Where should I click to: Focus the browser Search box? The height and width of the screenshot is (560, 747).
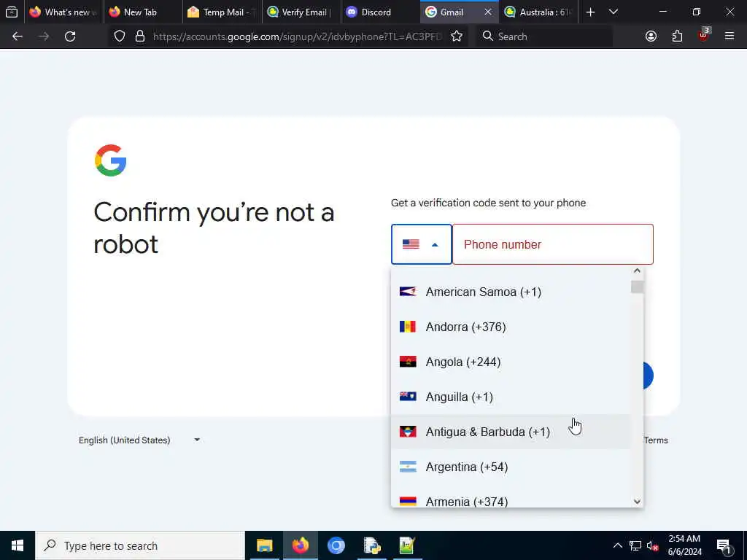544,36
